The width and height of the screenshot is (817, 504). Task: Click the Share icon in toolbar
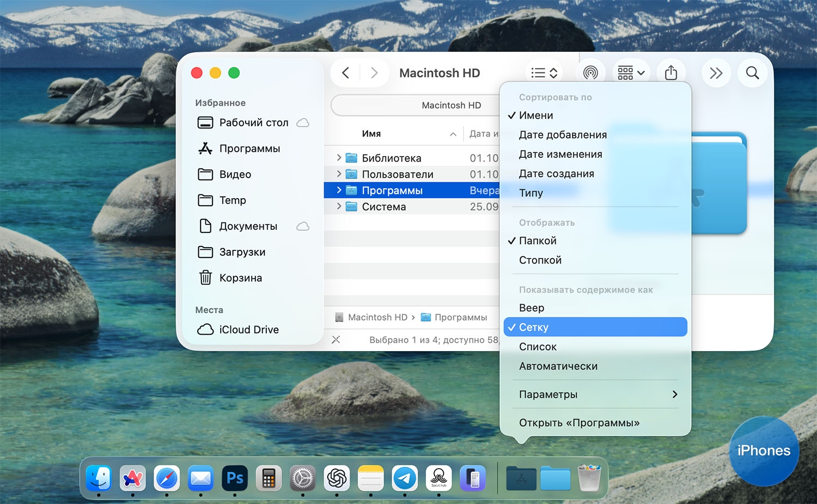pyautogui.click(x=671, y=72)
